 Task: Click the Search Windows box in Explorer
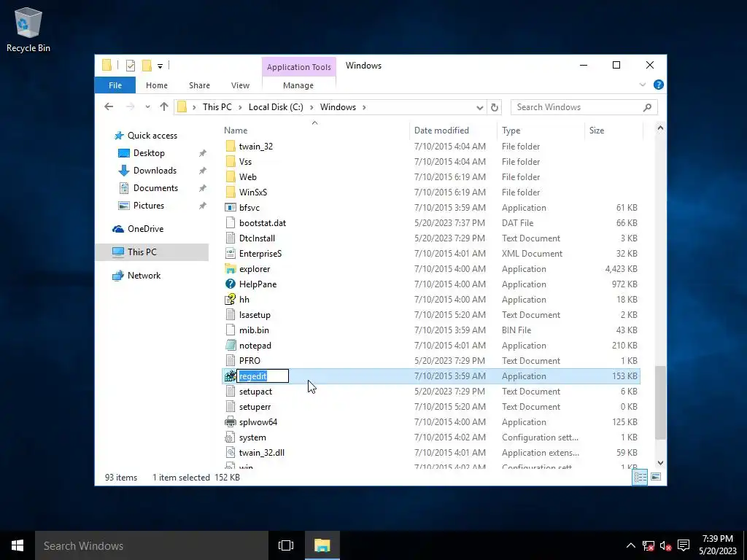pos(584,107)
